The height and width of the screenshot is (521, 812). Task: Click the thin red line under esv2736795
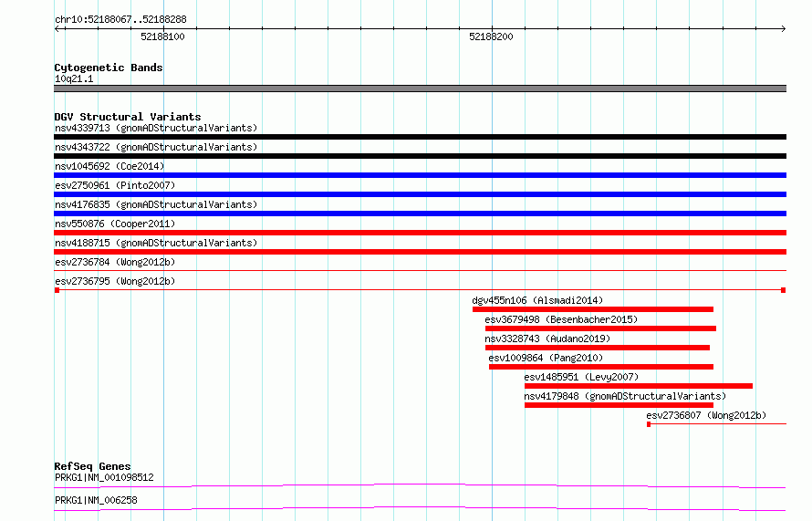pos(420,290)
